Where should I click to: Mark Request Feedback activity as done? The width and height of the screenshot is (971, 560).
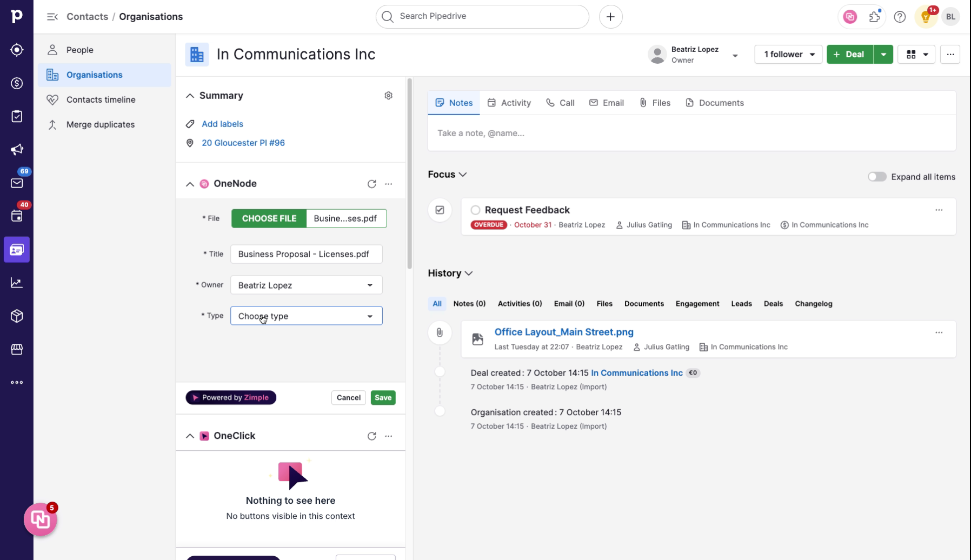tap(475, 210)
